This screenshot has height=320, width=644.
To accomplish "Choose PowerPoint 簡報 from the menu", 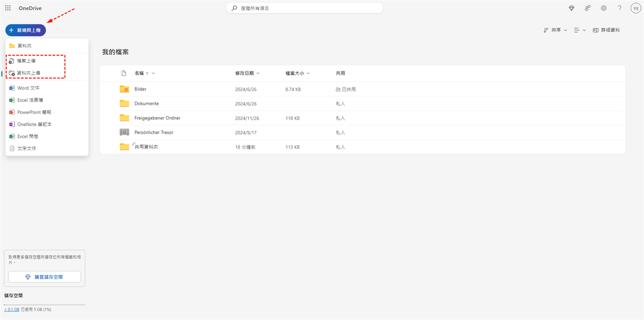I will [47, 112].
